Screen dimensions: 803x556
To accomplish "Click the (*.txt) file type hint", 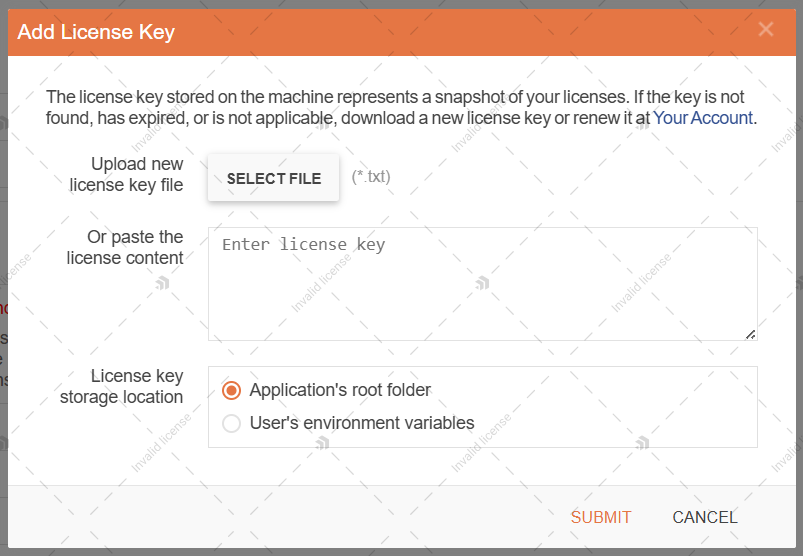I will point(371,177).
